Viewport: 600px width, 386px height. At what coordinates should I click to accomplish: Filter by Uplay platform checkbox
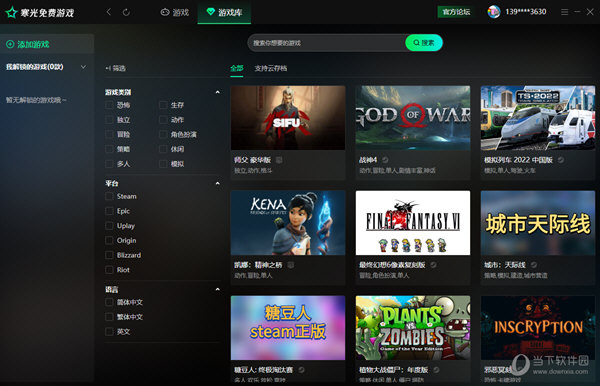coord(109,226)
